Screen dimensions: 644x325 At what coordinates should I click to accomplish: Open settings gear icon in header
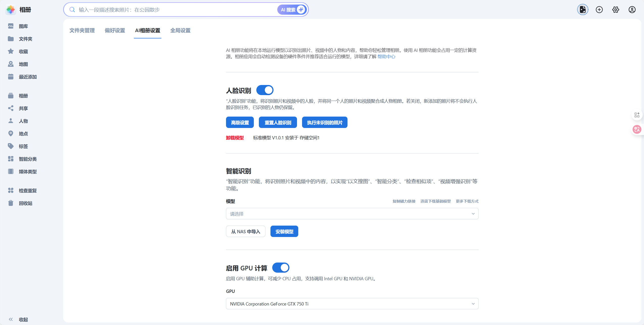615,10
